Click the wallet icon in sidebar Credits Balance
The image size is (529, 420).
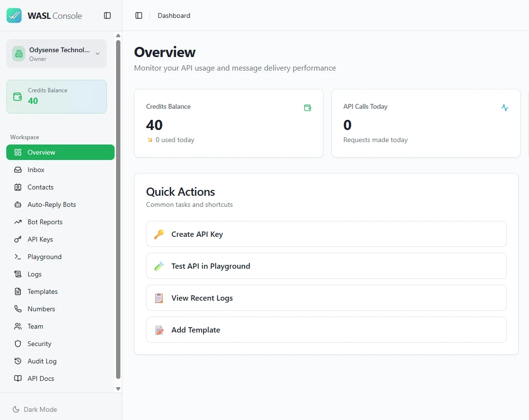point(17,97)
